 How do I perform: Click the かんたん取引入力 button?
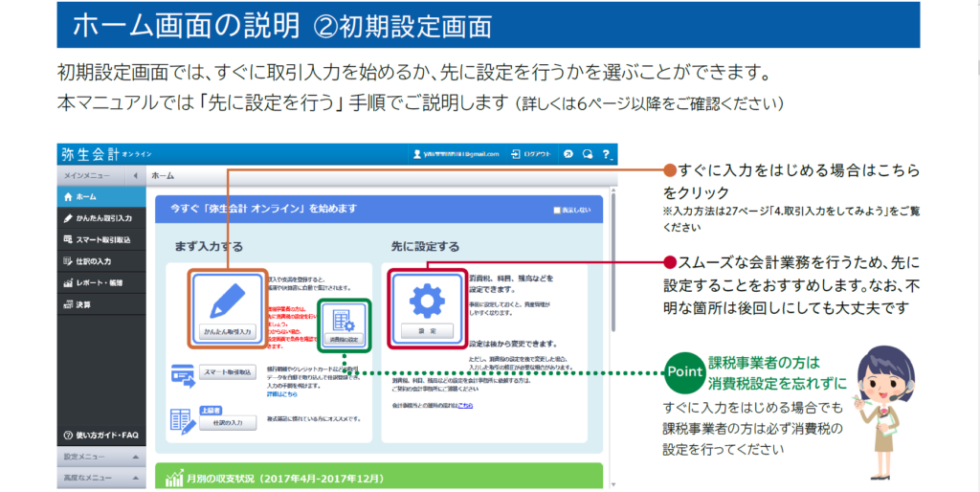point(228,331)
